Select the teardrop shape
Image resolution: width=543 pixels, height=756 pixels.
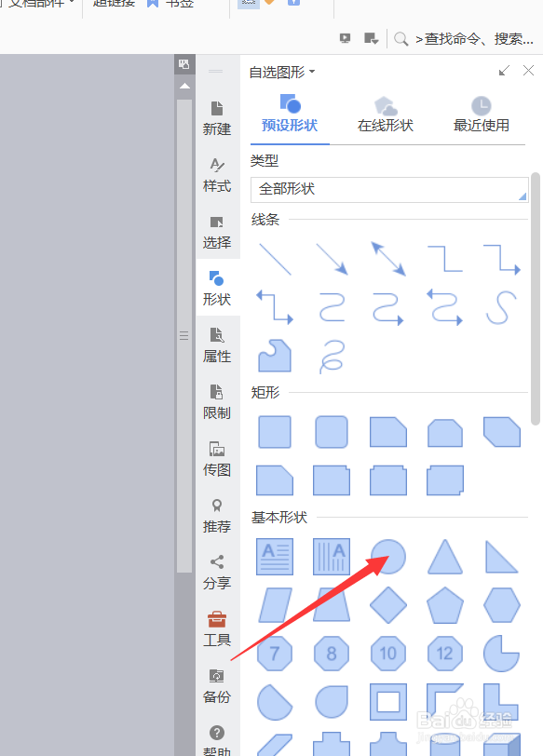click(x=332, y=702)
